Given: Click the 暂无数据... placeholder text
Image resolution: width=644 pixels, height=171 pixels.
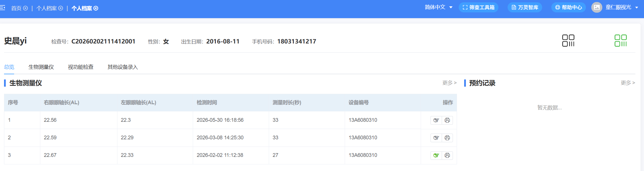Looking at the screenshot, I should [550, 108].
